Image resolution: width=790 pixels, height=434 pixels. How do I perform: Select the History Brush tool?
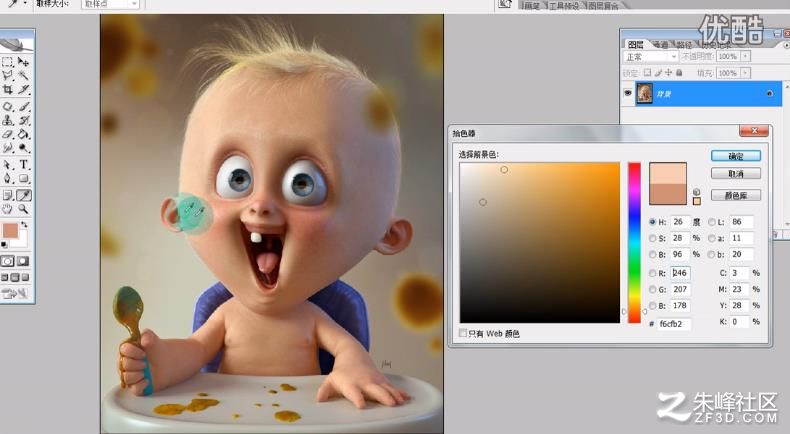tap(23, 120)
